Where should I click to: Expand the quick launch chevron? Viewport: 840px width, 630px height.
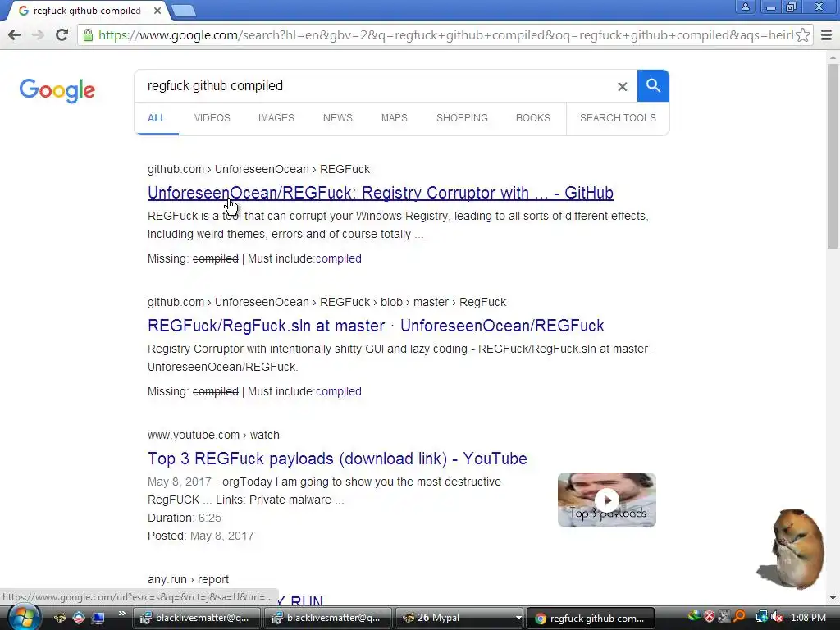(x=122, y=614)
